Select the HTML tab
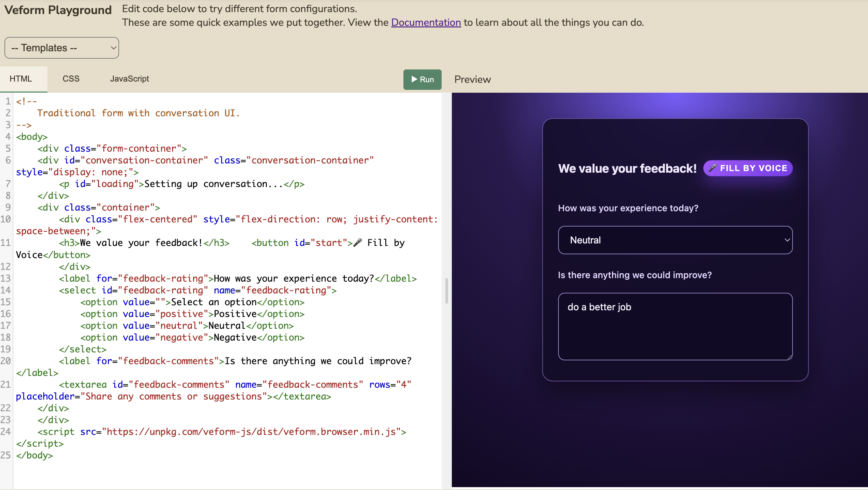 click(x=21, y=79)
